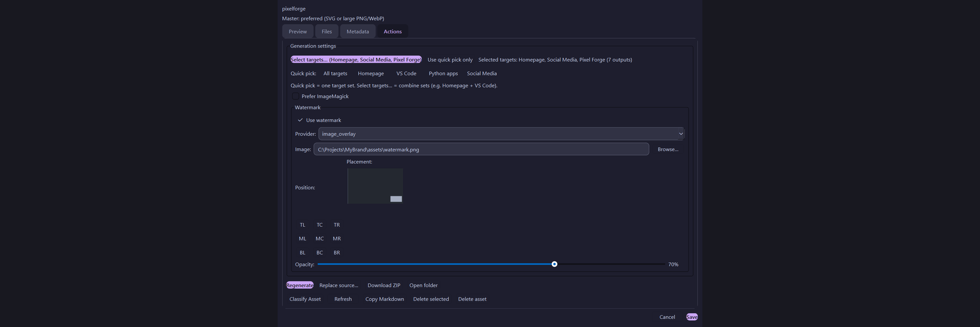Click Select targets button

coord(356,60)
